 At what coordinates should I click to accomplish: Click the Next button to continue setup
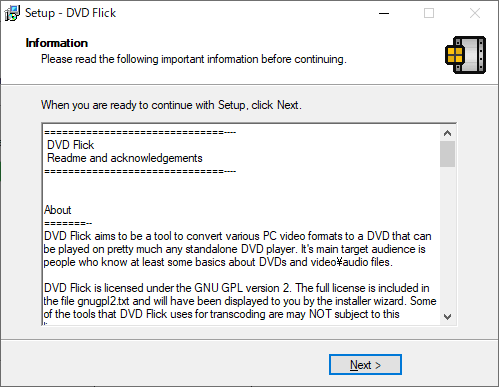365,365
